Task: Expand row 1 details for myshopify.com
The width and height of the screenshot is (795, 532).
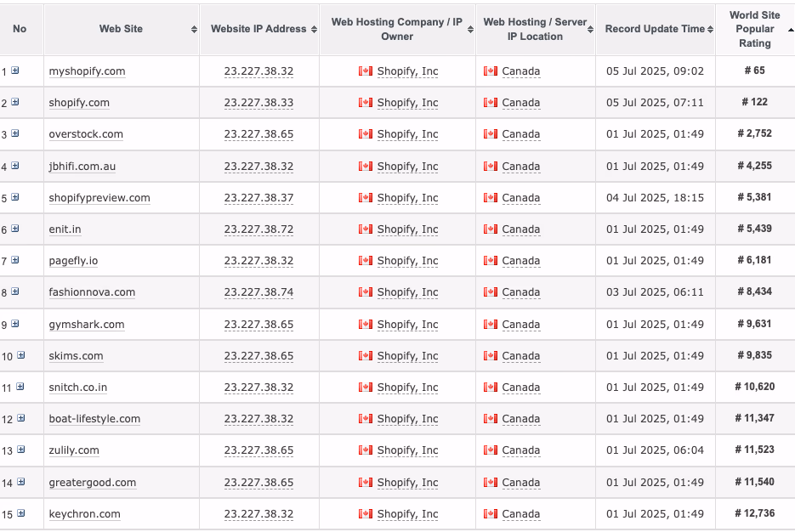Action: pos(15,71)
